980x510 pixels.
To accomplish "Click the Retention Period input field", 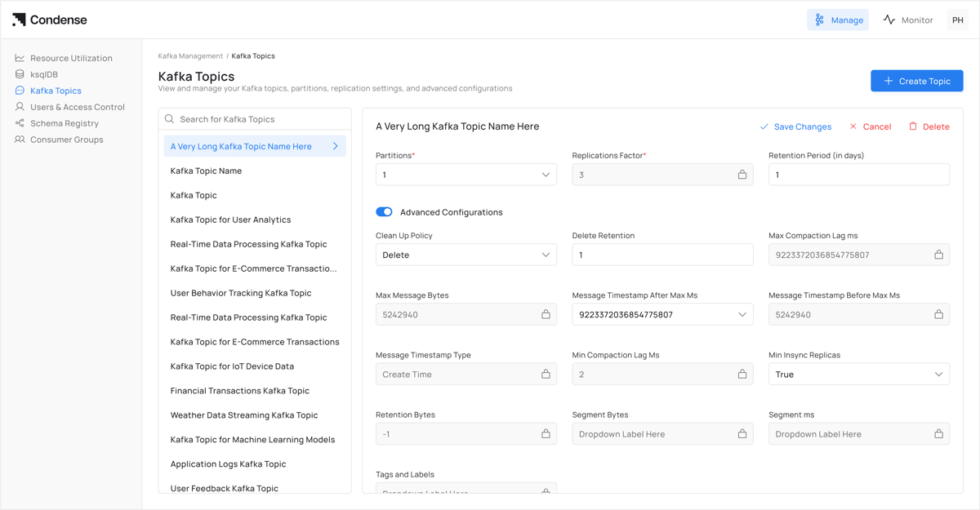I will tap(859, 175).
